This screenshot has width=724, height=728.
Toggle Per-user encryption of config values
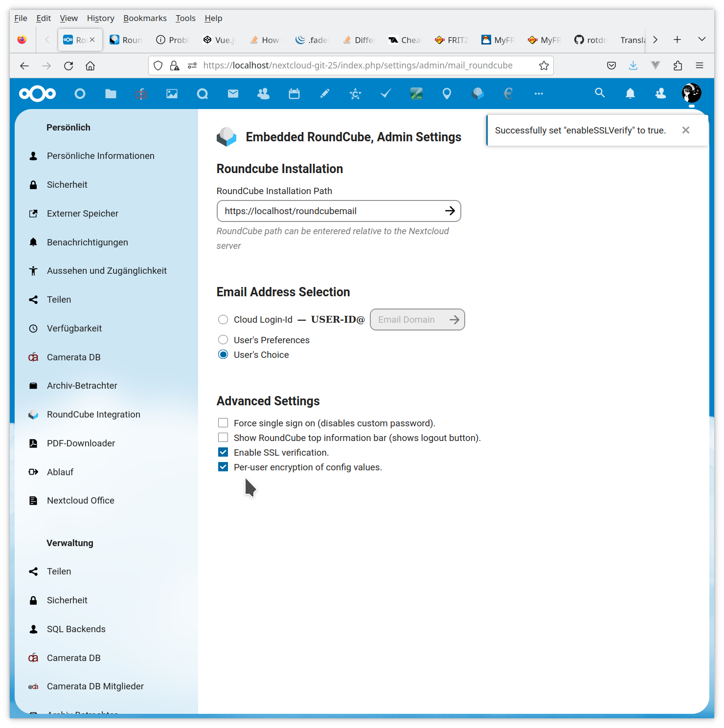(223, 467)
